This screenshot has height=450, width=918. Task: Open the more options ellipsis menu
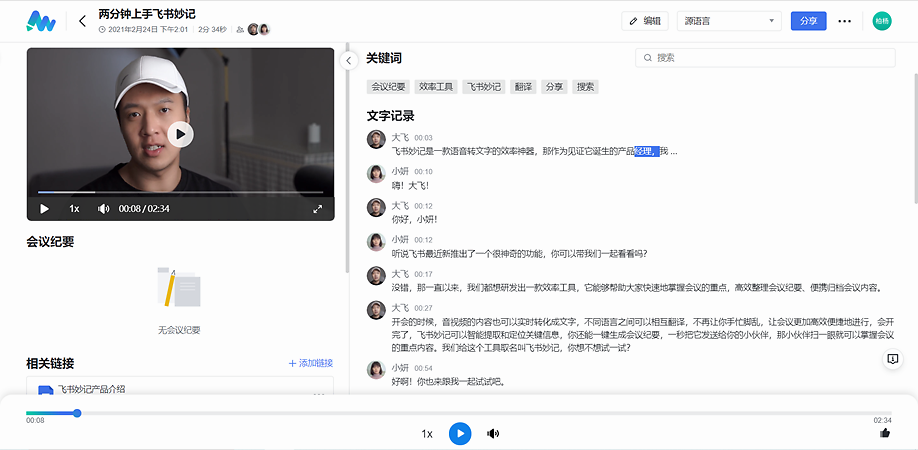[x=845, y=21]
